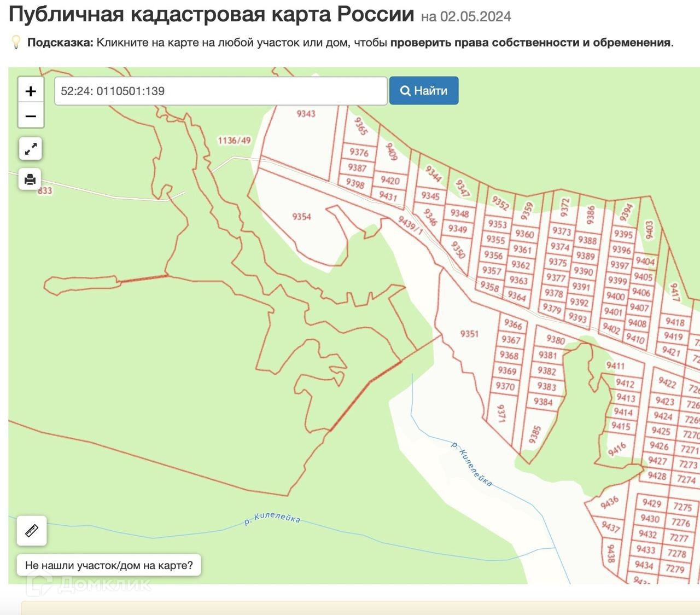Select parcel 9369 on the map
Viewport: 700px width, 615px height.
[x=507, y=370]
